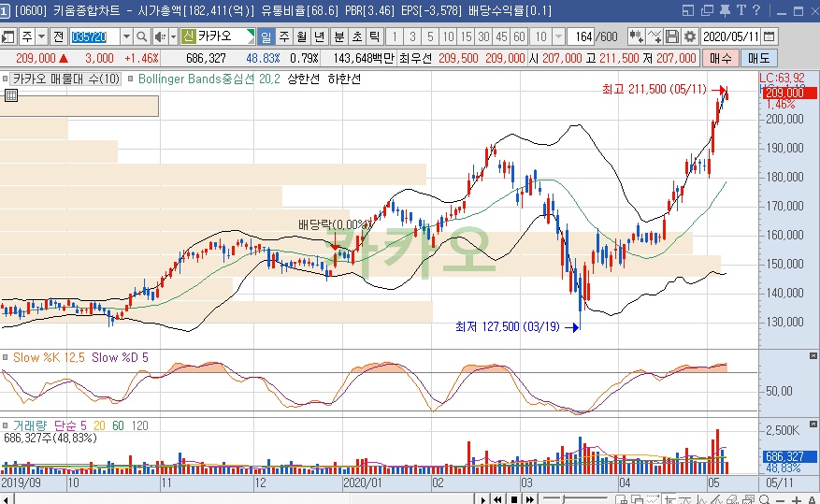Click the 상한선 upper band label
This screenshot has height=504, width=820.
[303, 79]
